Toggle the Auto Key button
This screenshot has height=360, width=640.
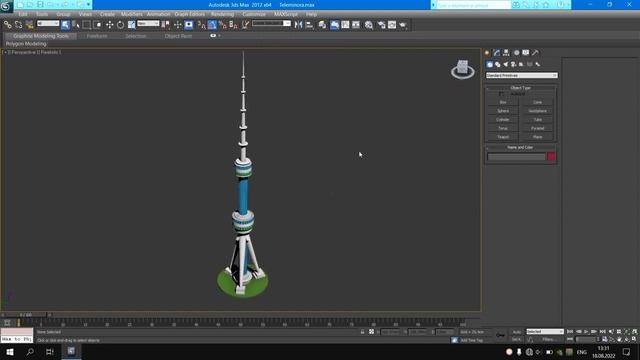point(517,332)
